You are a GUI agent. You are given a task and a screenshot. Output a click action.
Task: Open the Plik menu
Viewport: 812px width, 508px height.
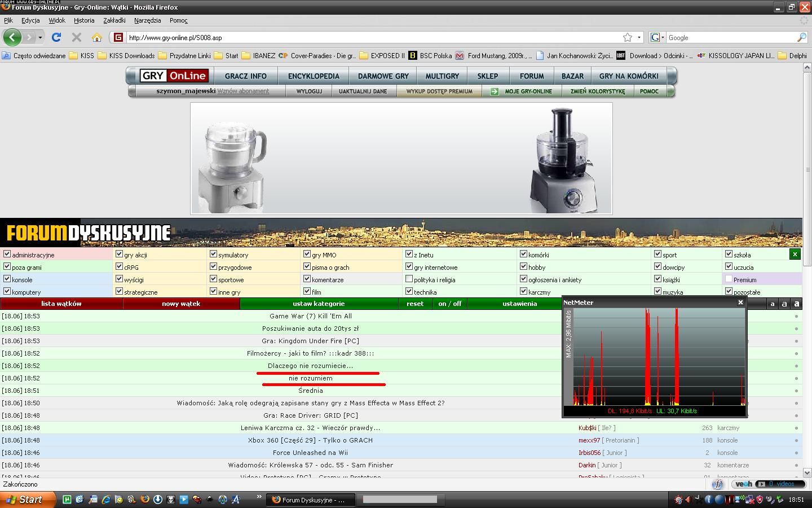8,20
